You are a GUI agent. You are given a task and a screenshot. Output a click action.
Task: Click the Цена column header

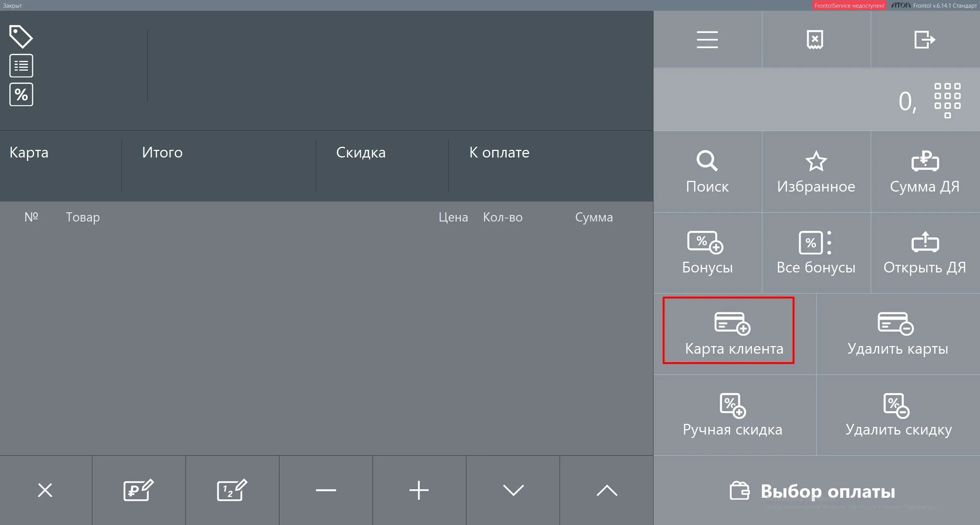point(453,217)
